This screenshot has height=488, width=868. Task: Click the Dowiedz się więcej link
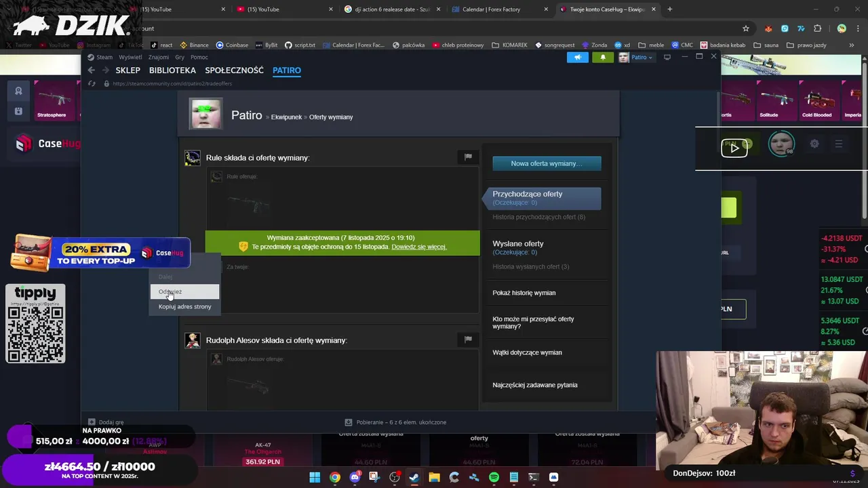tap(418, 247)
